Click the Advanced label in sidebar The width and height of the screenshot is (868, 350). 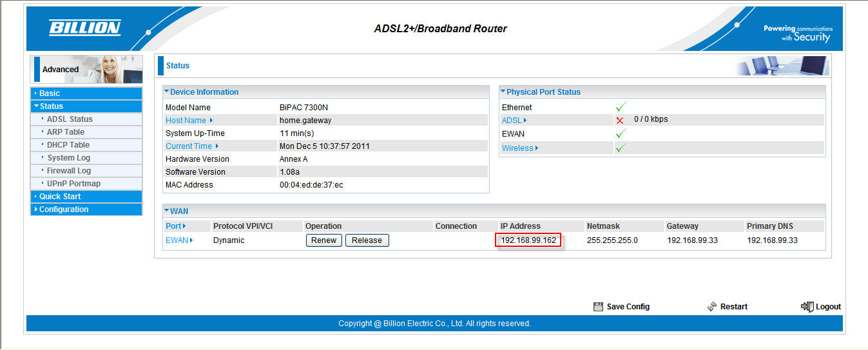61,70
